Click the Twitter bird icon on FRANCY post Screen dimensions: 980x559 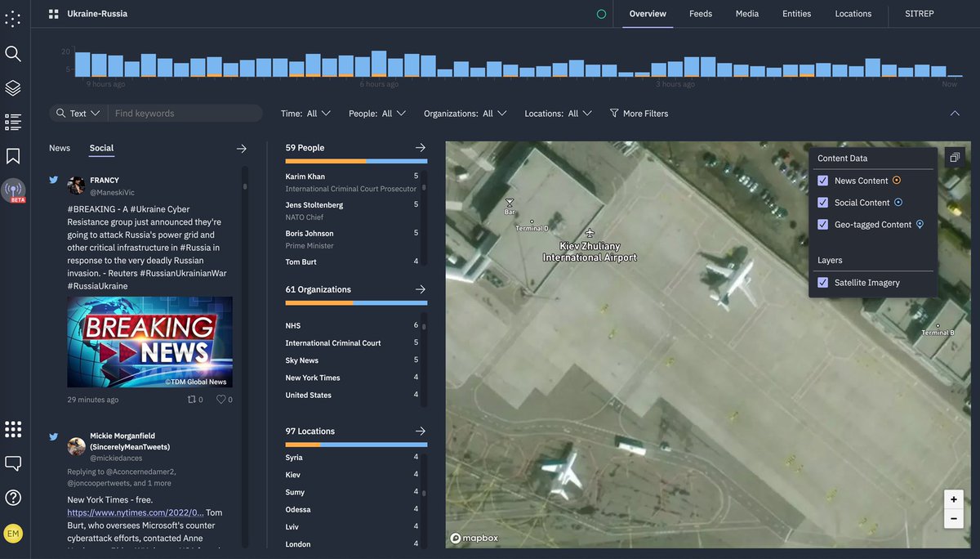pyautogui.click(x=54, y=180)
